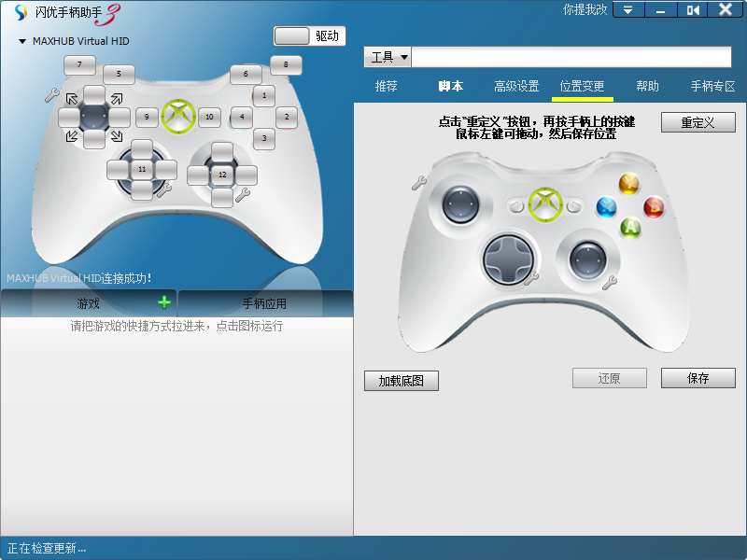Screen dimensions: 747x560
Task: Click the up-left diagonal arrow on D-pad
Action: 72,99
